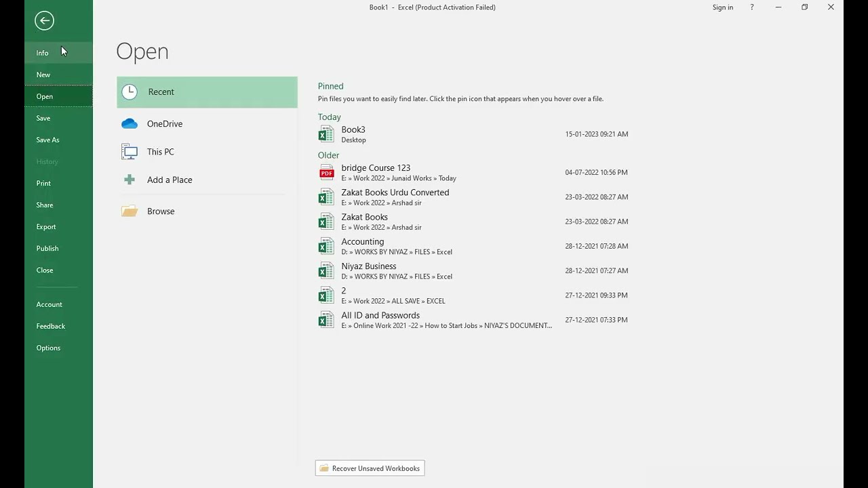Click the PDF icon beside bridge Course 123

[326, 172]
